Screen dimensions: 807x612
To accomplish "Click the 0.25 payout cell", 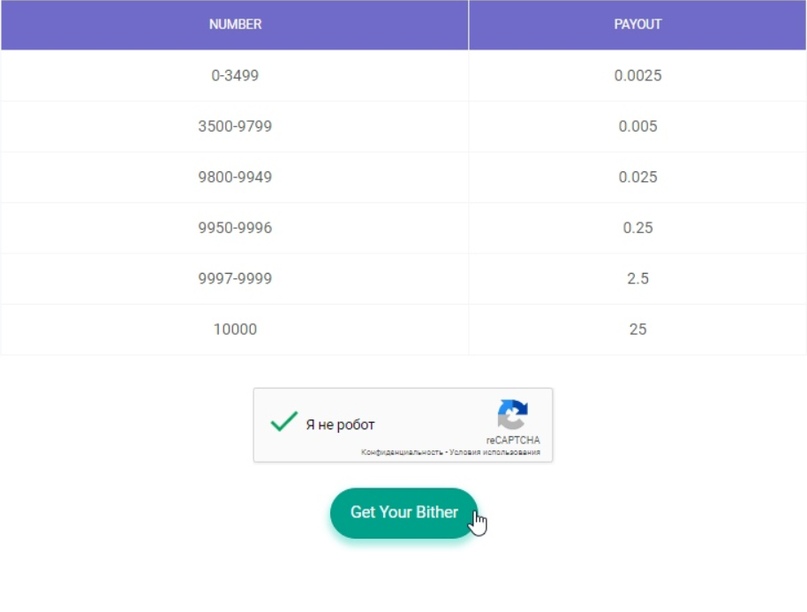I will (637, 228).
